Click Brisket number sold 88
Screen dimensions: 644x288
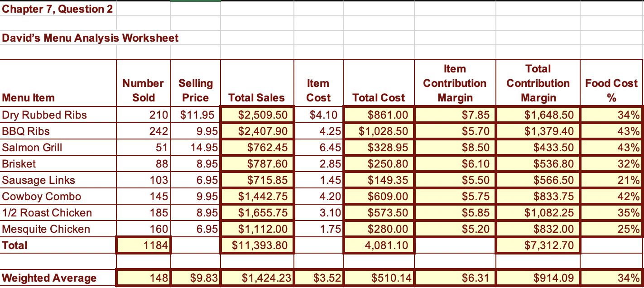click(144, 163)
